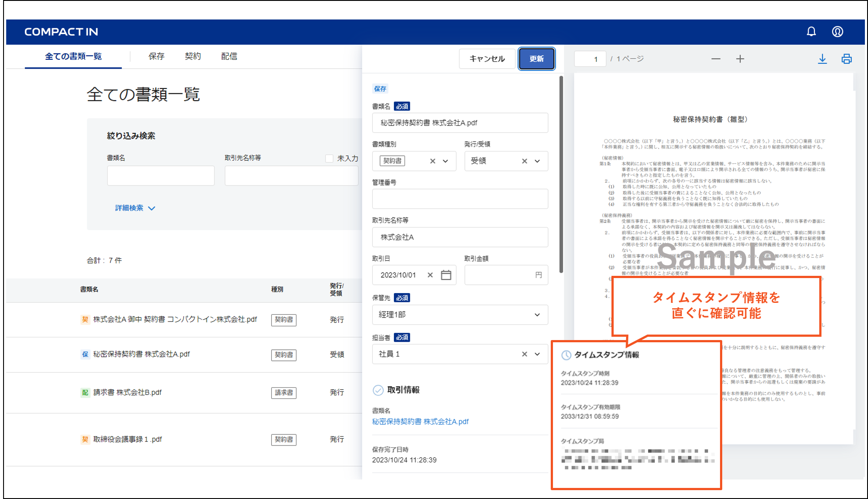Viewport: 868px width, 499px height.
Task: Click the 保存 tag atop the form
Action: point(380,89)
